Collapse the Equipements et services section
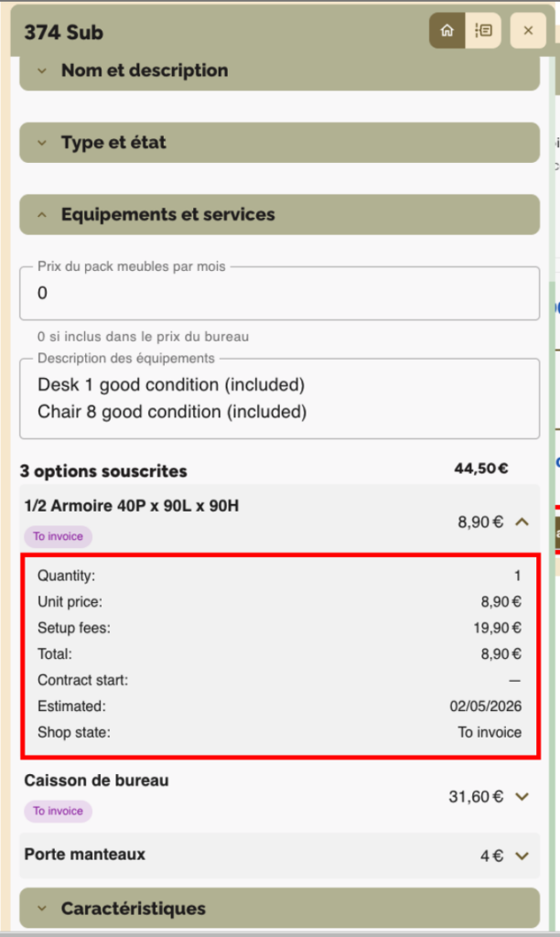The image size is (560, 937). click(x=280, y=214)
